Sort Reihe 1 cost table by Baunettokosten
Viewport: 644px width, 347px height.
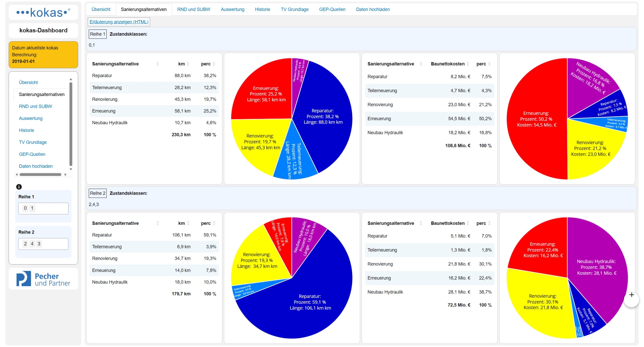(468, 64)
